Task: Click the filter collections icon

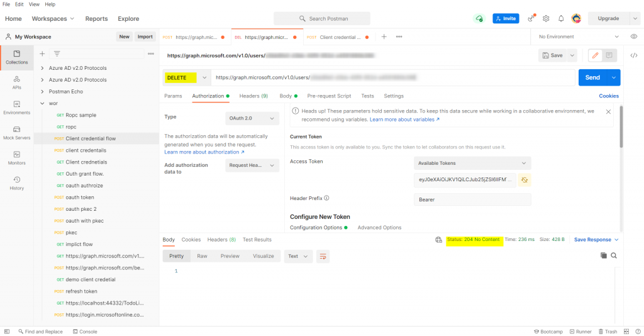Action: (57, 54)
